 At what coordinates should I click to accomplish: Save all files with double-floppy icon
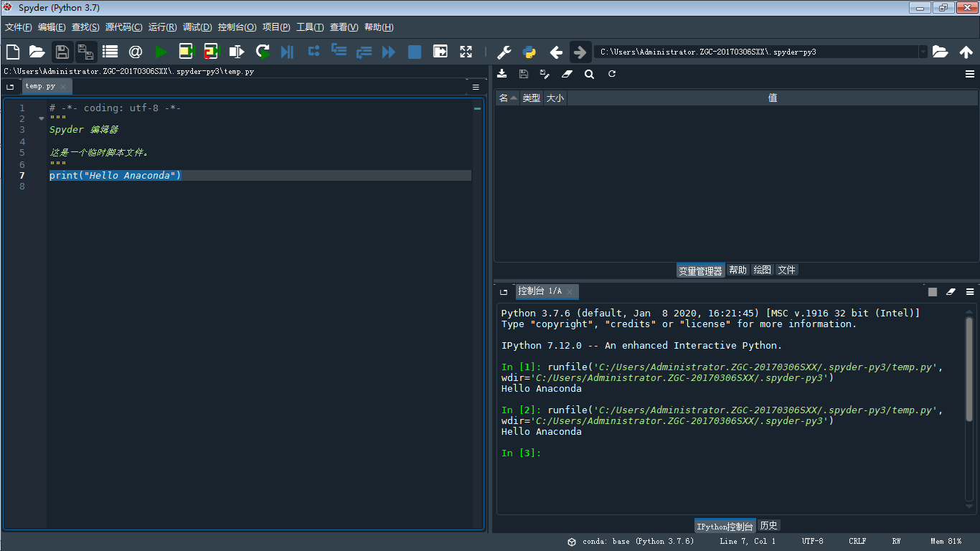point(86,52)
